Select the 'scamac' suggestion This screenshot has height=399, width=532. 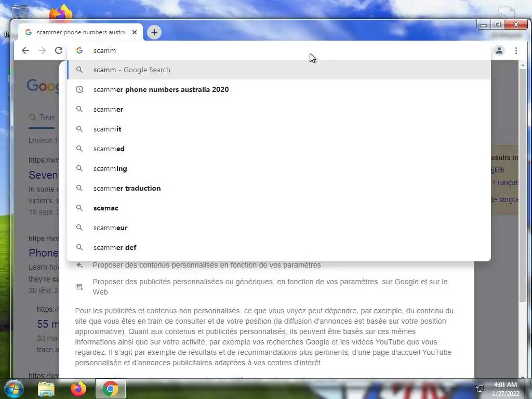[279, 208]
